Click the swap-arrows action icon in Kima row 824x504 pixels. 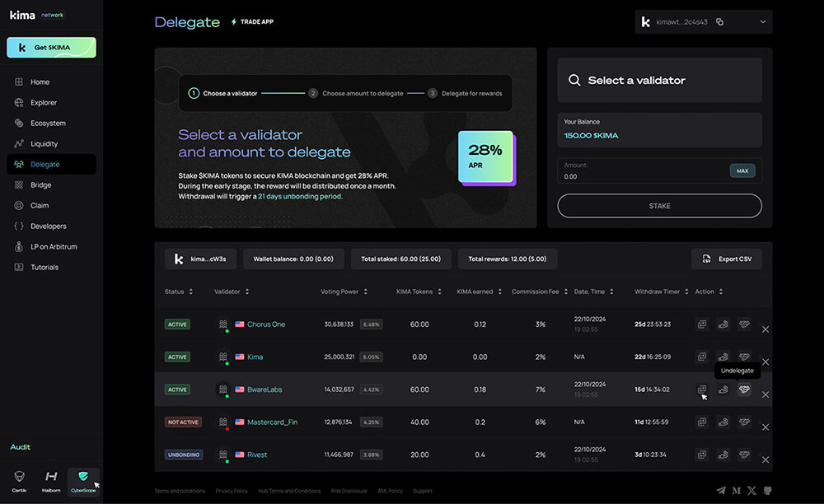[701, 357]
